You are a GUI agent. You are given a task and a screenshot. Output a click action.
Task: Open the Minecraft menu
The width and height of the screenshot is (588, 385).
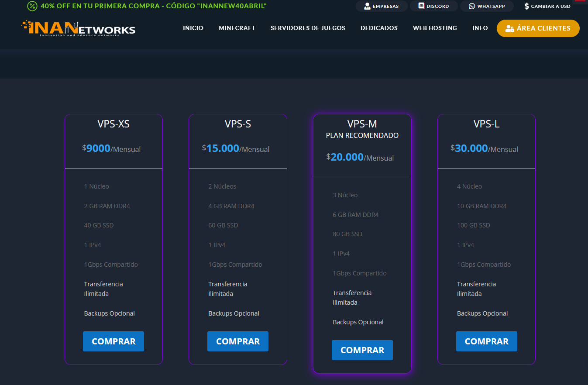point(237,28)
